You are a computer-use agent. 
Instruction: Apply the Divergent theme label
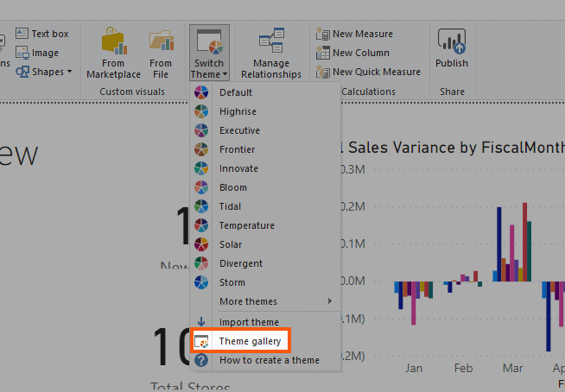coord(241,263)
